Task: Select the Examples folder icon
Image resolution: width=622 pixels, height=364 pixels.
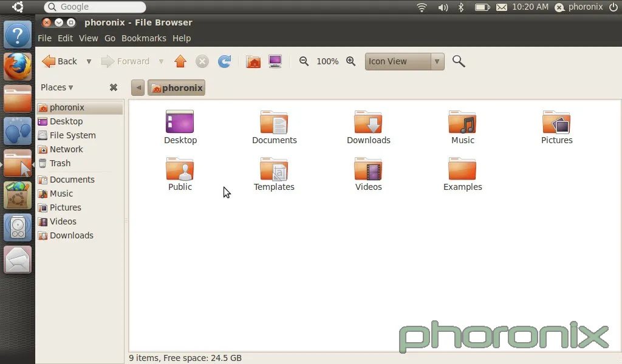Action: point(462,169)
